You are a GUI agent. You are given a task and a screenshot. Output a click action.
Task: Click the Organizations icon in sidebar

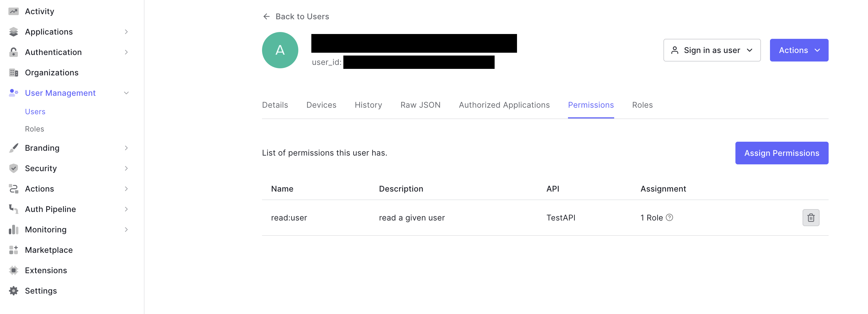(13, 72)
